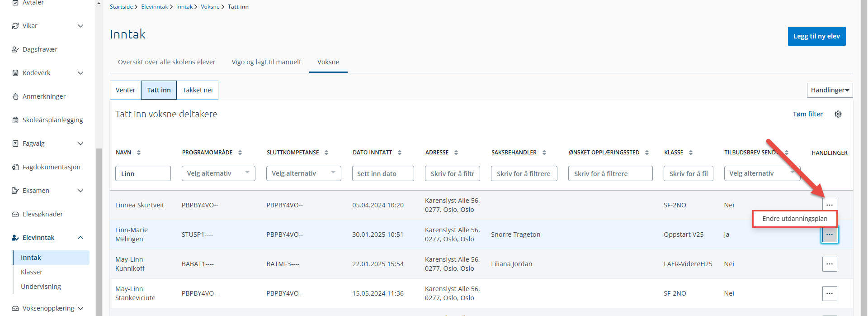Click the Vikar sidebar icon
This screenshot has height=316, width=868.
[15, 26]
